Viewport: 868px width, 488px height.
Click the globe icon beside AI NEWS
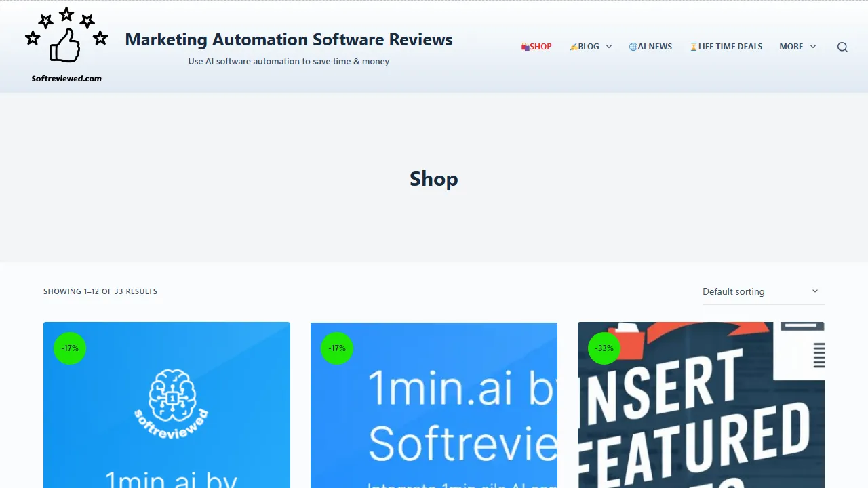632,47
